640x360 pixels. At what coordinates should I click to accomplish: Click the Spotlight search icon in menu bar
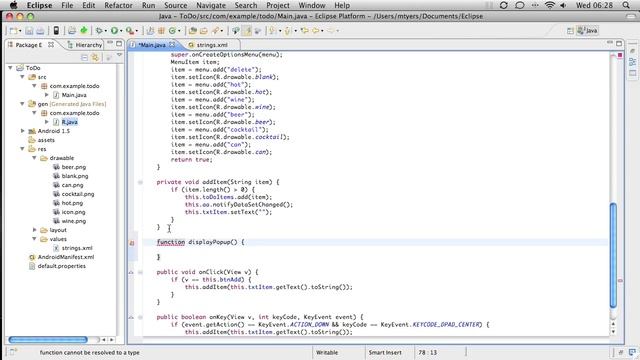626,5
